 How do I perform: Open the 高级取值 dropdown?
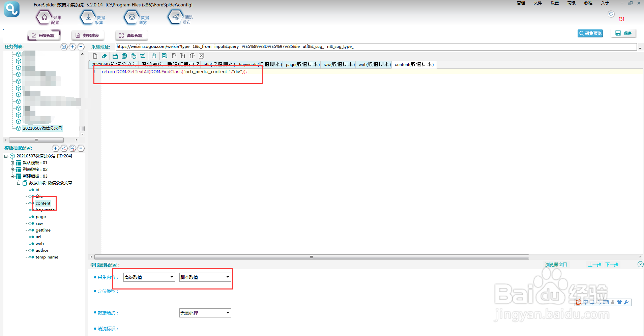(x=149, y=277)
